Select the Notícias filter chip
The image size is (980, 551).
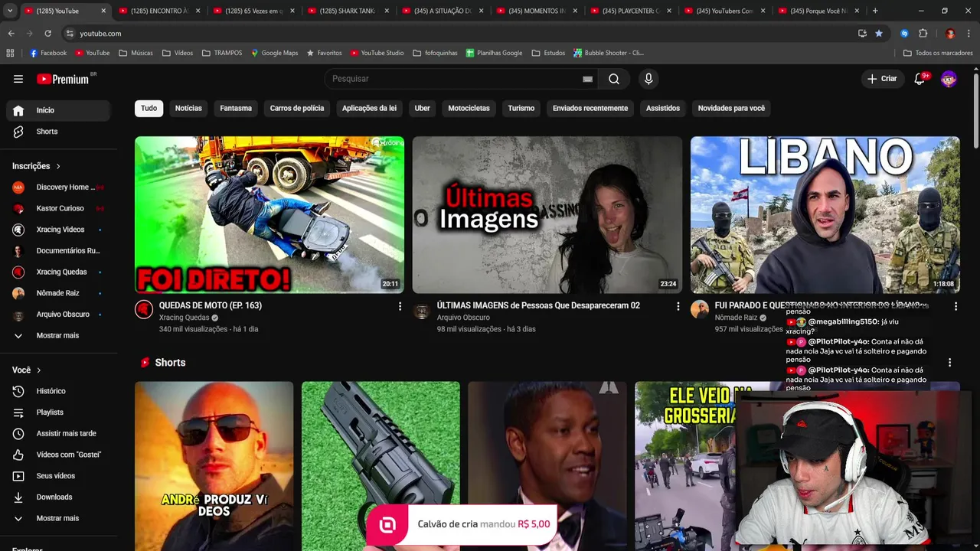(x=188, y=108)
